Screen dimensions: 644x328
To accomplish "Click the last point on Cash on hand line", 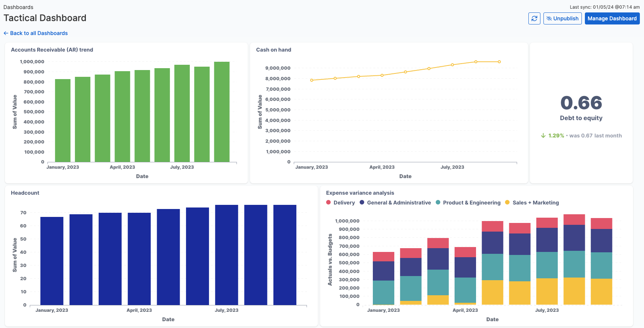I will (499, 62).
